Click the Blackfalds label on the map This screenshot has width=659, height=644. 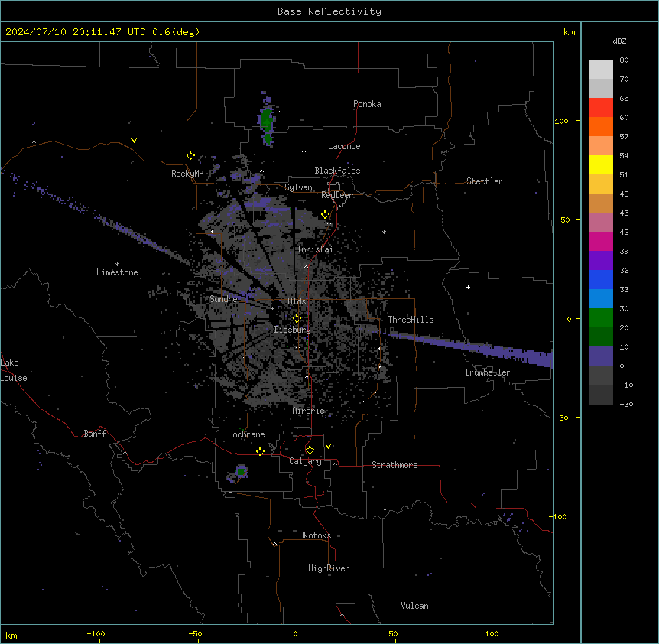click(337, 171)
